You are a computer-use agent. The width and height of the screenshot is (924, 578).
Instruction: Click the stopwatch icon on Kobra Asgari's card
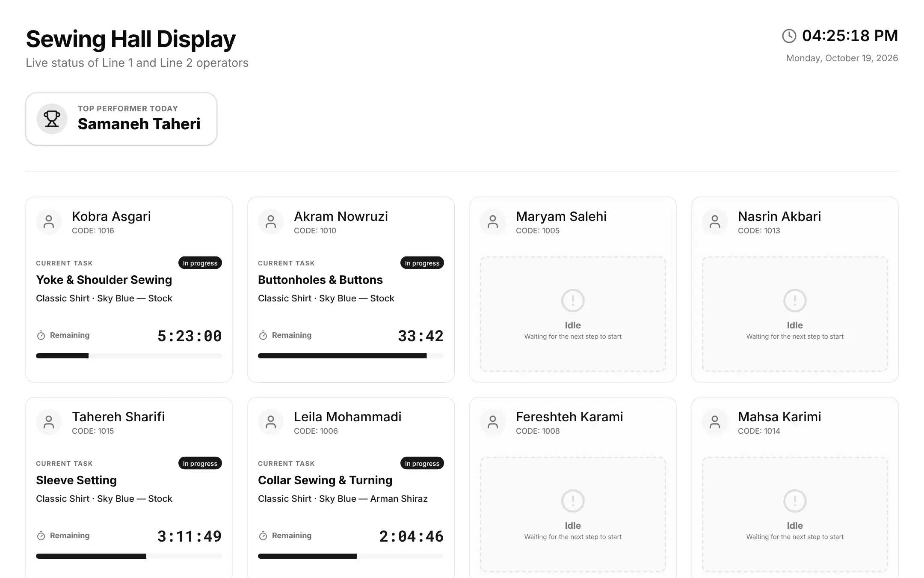click(x=41, y=336)
